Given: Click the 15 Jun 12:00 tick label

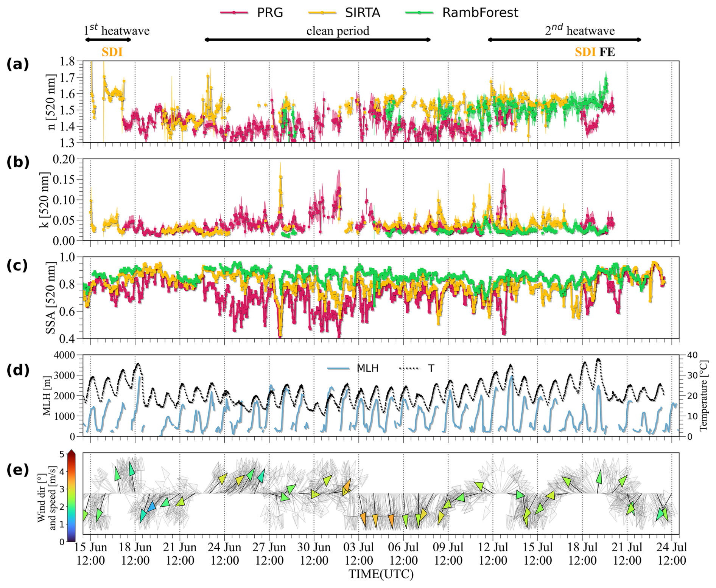Looking at the screenshot, I should [90, 554].
